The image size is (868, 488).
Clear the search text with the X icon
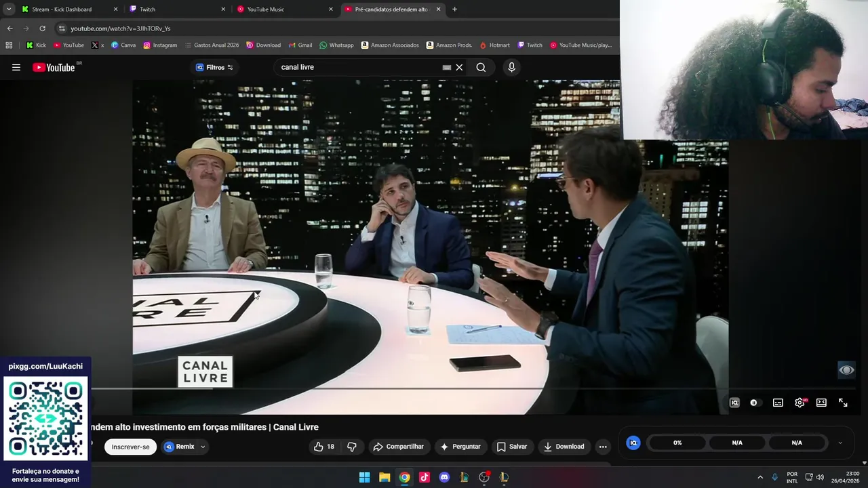pyautogui.click(x=459, y=67)
